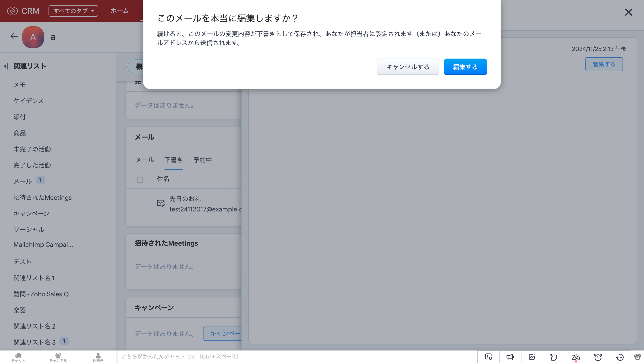Select 招待されたMeetings in related list
This screenshot has width=644, height=363.
pos(42,197)
